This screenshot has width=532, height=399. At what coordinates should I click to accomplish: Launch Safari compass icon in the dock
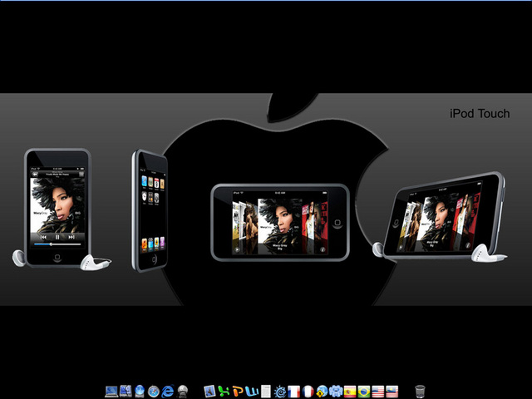click(x=154, y=392)
